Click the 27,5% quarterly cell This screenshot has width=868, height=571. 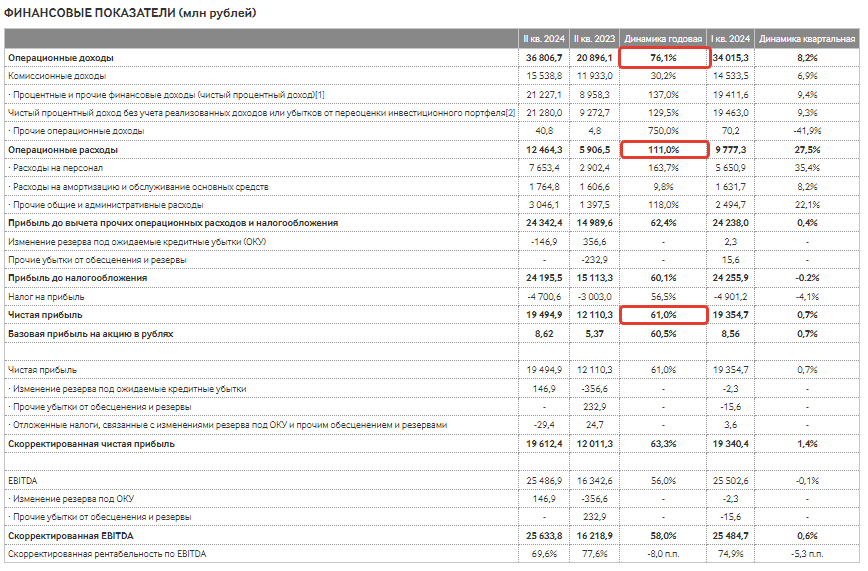(807, 150)
